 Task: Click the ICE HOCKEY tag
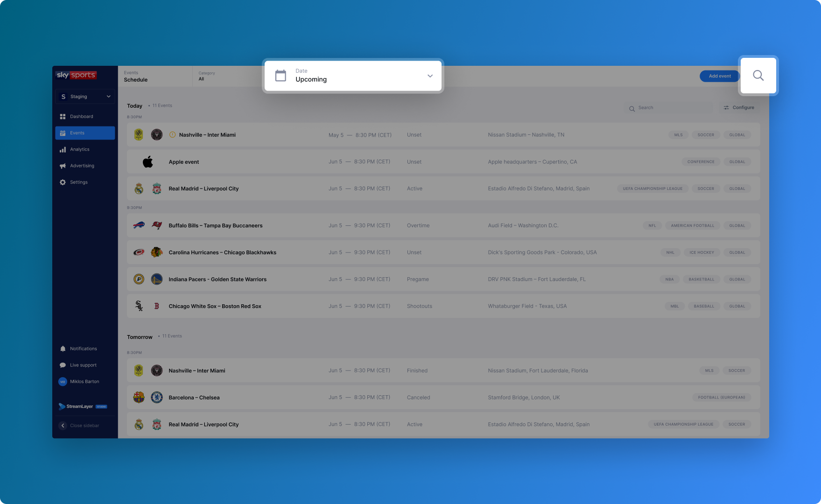[702, 252]
